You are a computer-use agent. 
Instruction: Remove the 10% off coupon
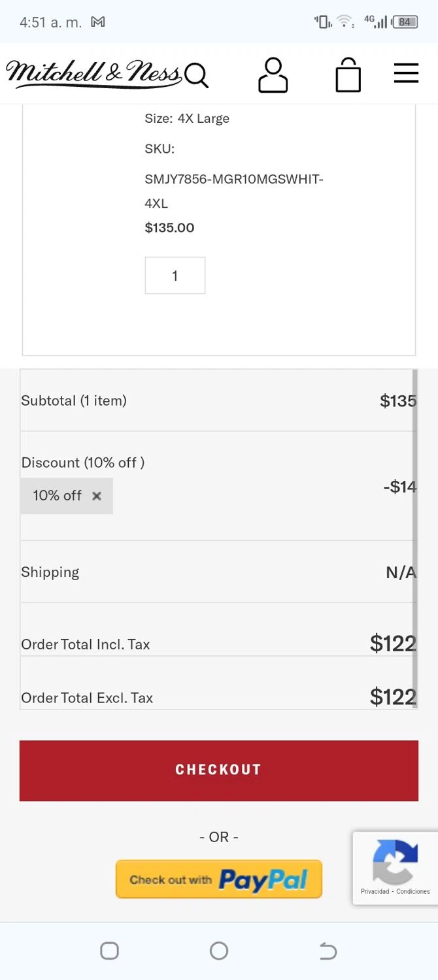pyautogui.click(x=97, y=496)
